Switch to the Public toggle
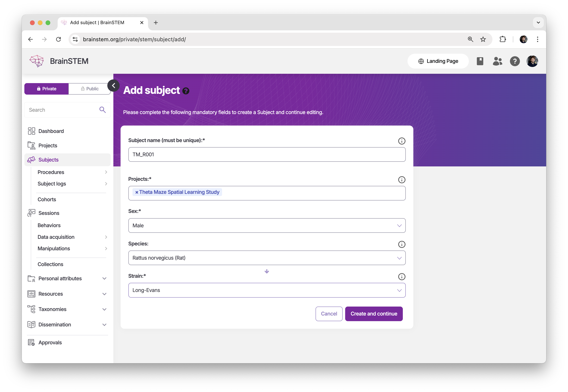The image size is (568, 392). (x=89, y=89)
